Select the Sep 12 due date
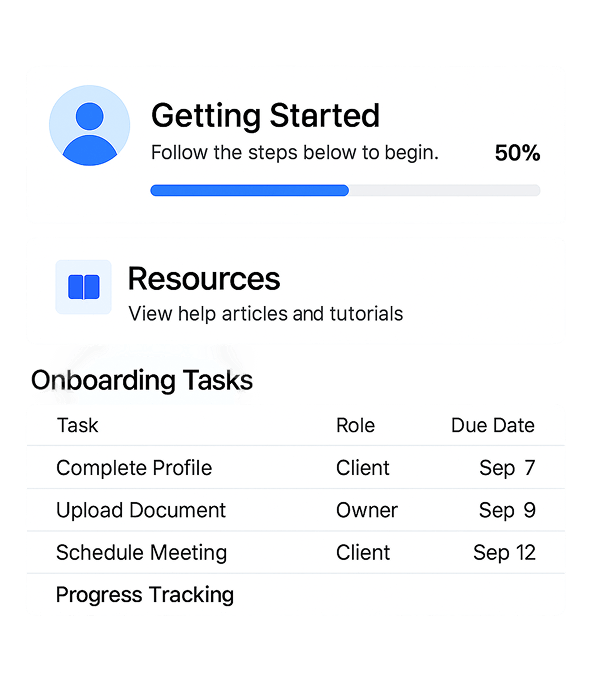Viewport: 592px width, 680px height. [504, 552]
